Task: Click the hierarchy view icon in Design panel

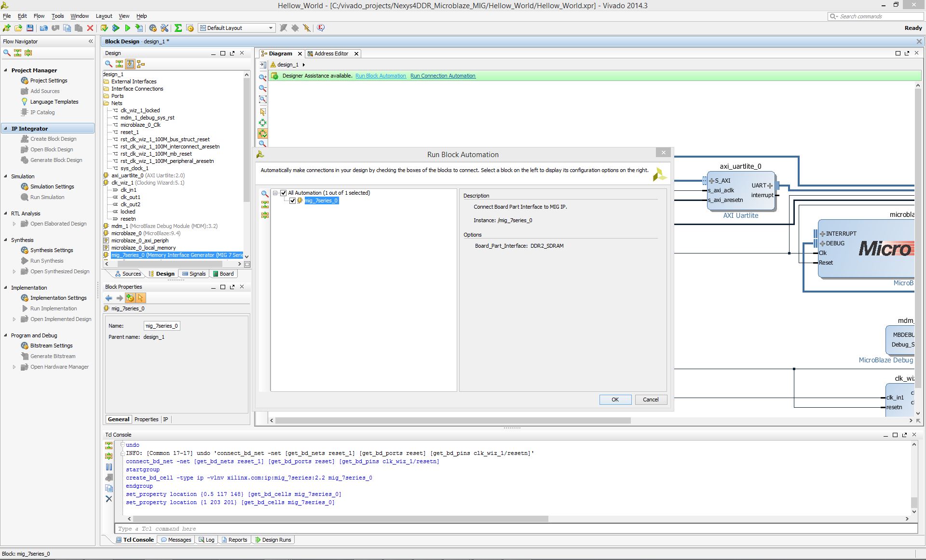Action: [x=141, y=64]
